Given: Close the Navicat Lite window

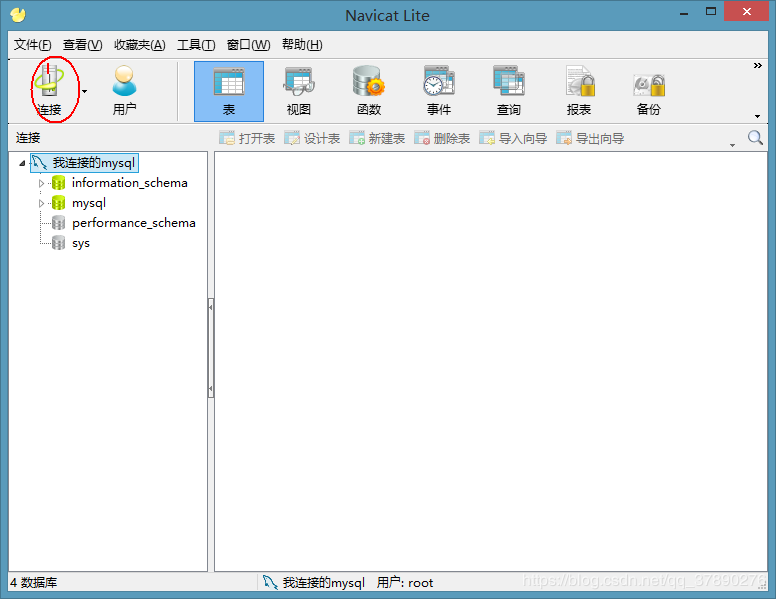Looking at the screenshot, I should tap(746, 11).
